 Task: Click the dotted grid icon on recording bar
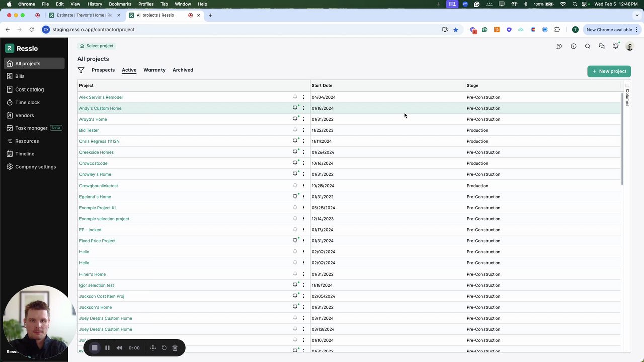(153, 348)
